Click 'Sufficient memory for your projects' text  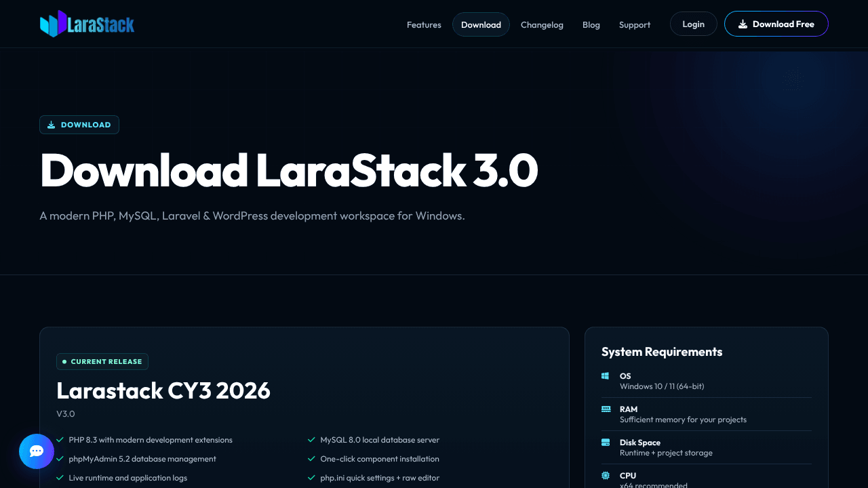coord(683,420)
